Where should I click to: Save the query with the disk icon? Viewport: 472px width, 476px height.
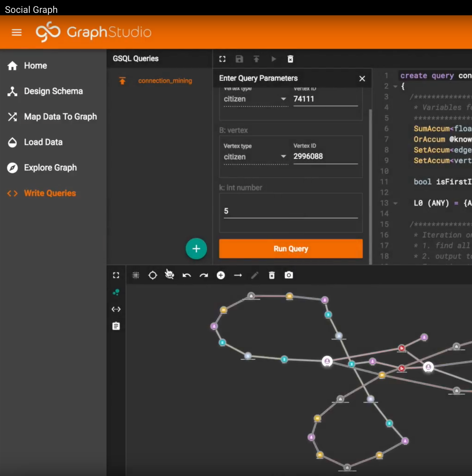(239, 59)
